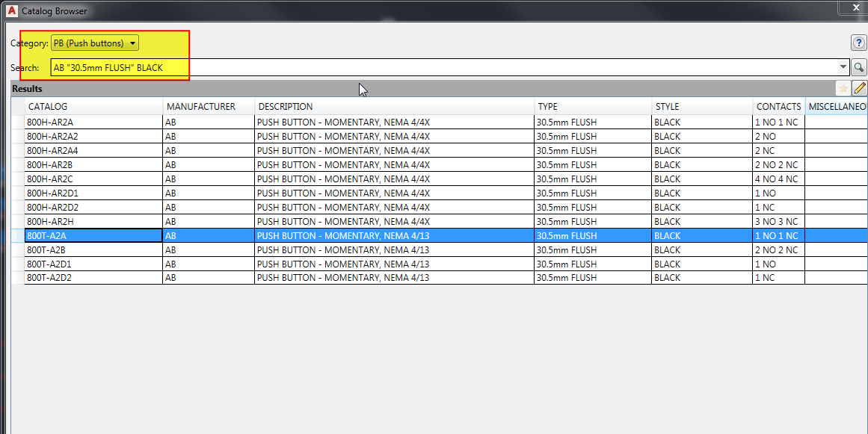
Task: Click the Category label text
Action: 29,43
